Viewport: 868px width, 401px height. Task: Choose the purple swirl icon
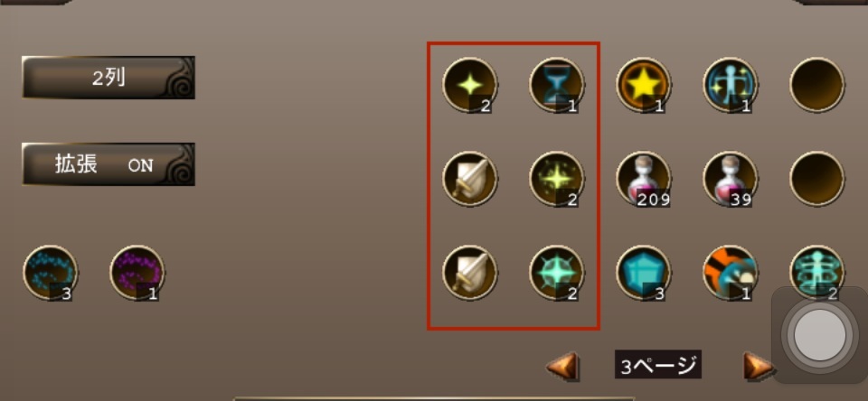click(x=137, y=273)
